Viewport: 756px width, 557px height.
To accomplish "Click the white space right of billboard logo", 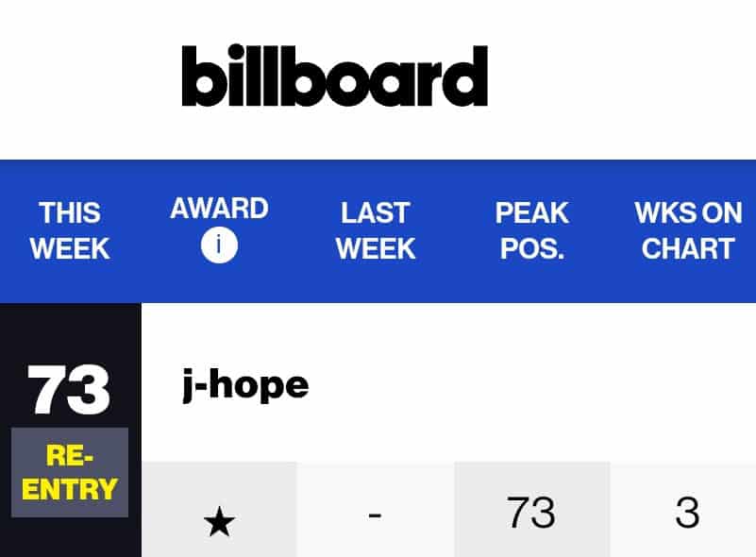I will click(623, 76).
